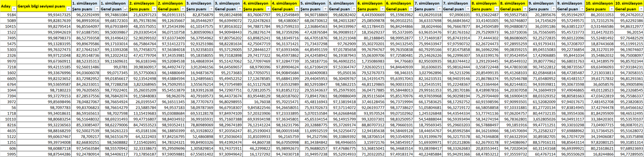Screen dimensions: 644x157
Task: Open the 8. simülasyon Şans puanı filter dropdown
Action: tap(497, 9)
